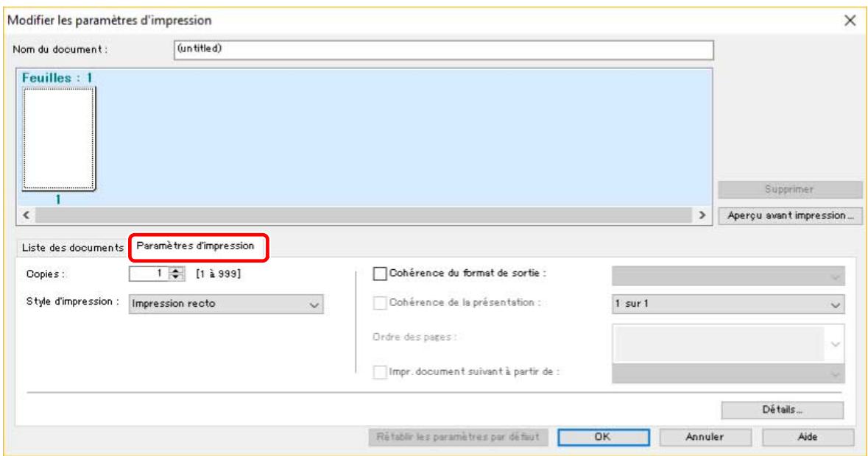This screenshot has width=868, height=456.
Task: Open the 1 sur 1 presentation dropdown
Action: click(x=728, y=304)
